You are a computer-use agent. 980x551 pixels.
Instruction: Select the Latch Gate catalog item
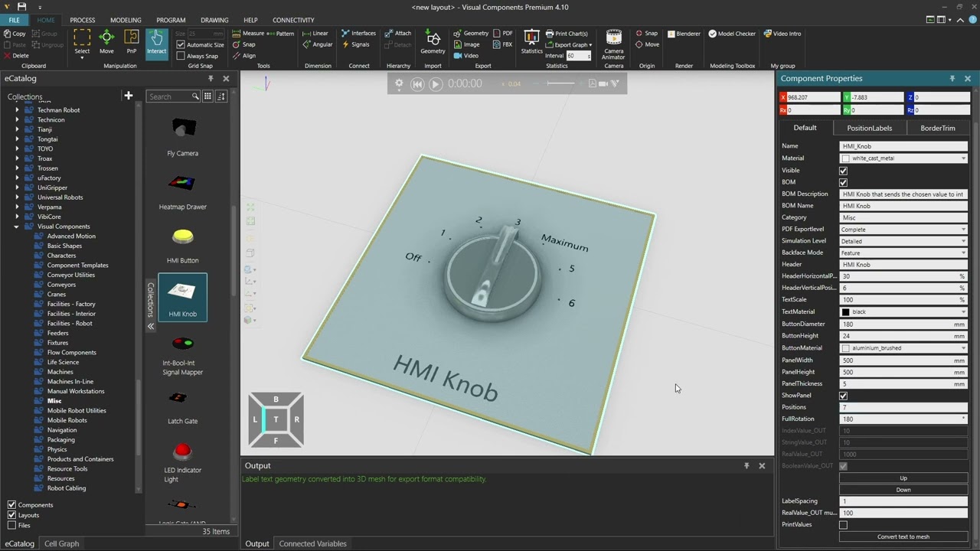[182, 406]
